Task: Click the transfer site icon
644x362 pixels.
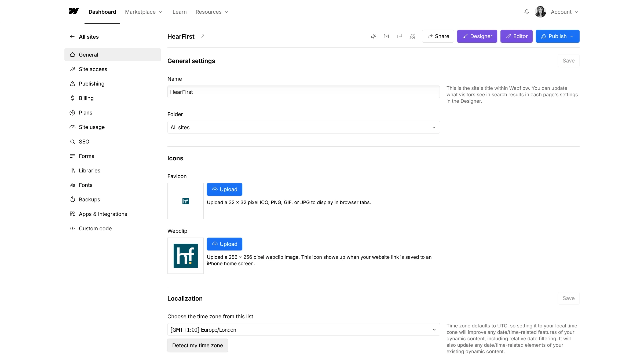Action: [374, 36]
